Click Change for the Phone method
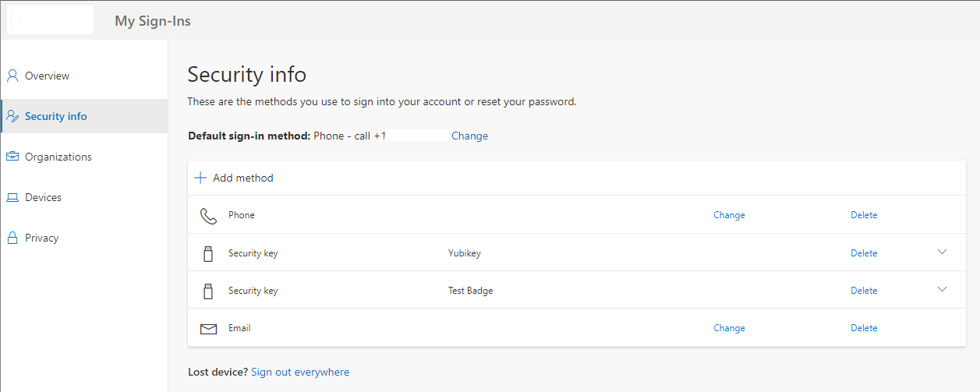 [x=729, y=215]
